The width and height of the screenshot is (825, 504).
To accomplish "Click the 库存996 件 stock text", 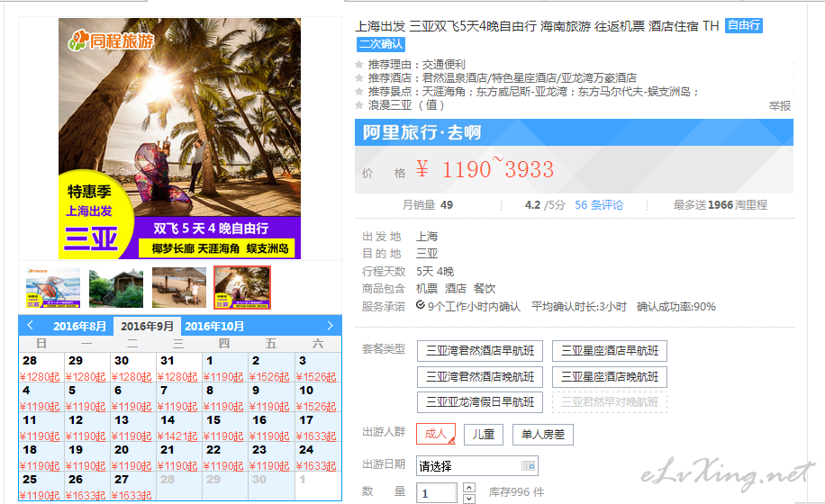I will click(x=516, y=492).
